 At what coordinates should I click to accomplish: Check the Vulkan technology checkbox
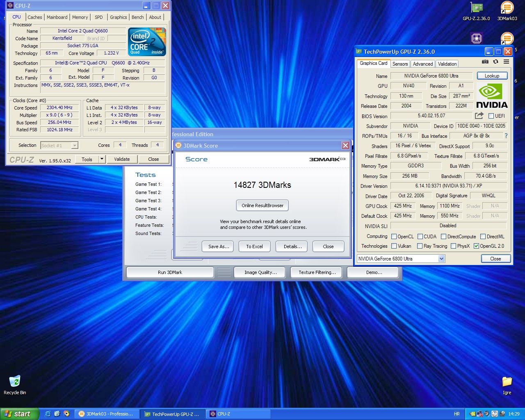click(x=394, y=246)
